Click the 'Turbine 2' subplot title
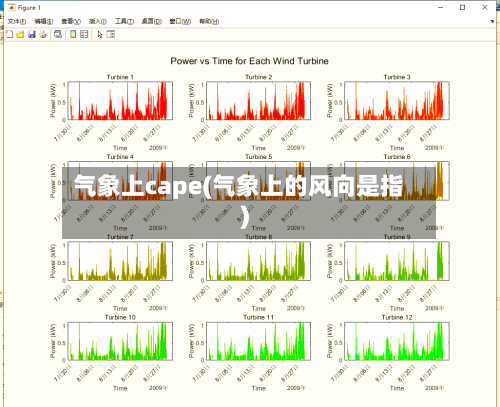500x407 pixels. click(x=259, y=77)
